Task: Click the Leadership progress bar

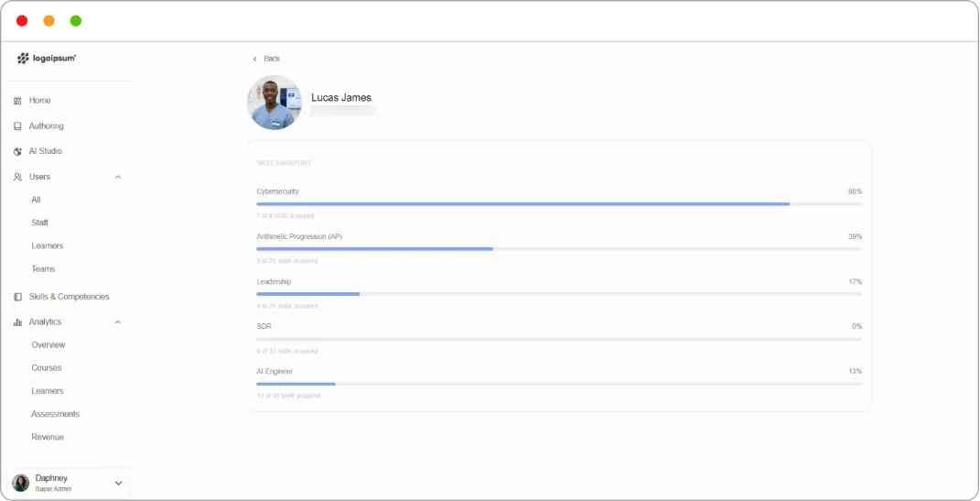Action: tap(559, 294)
